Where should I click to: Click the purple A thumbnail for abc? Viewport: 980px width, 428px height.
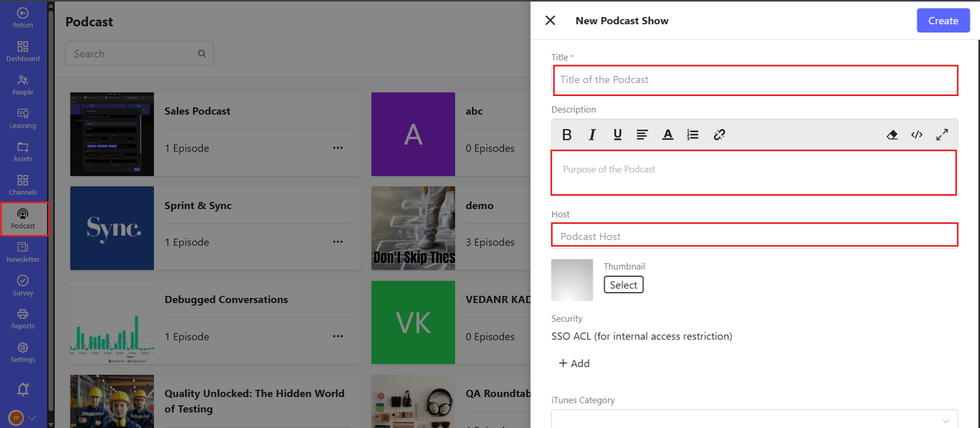413,134
